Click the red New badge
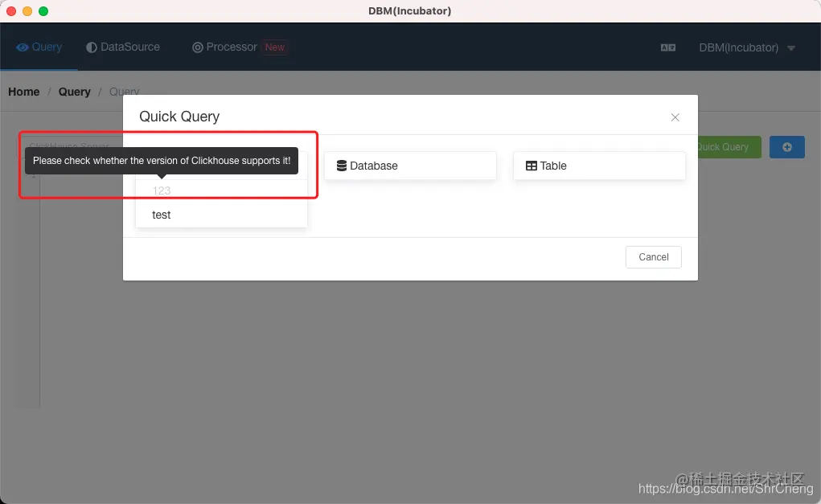821x504 pixels. pos(274,47)
